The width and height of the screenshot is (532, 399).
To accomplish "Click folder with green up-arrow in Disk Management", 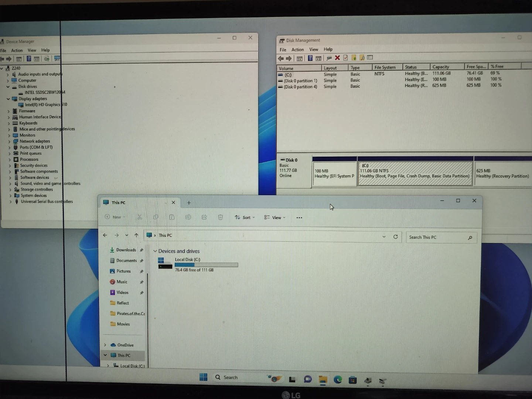I will (354, 58).
